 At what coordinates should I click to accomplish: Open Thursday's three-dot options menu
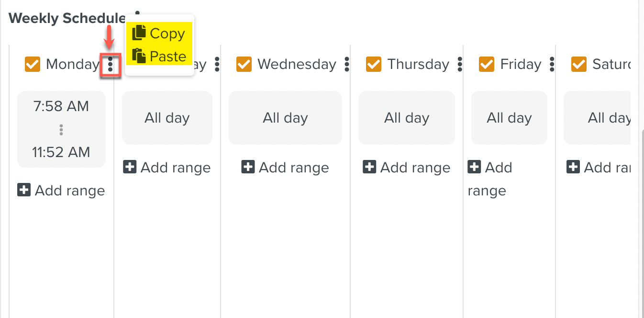pyautogui.click(x=460, y=64)
